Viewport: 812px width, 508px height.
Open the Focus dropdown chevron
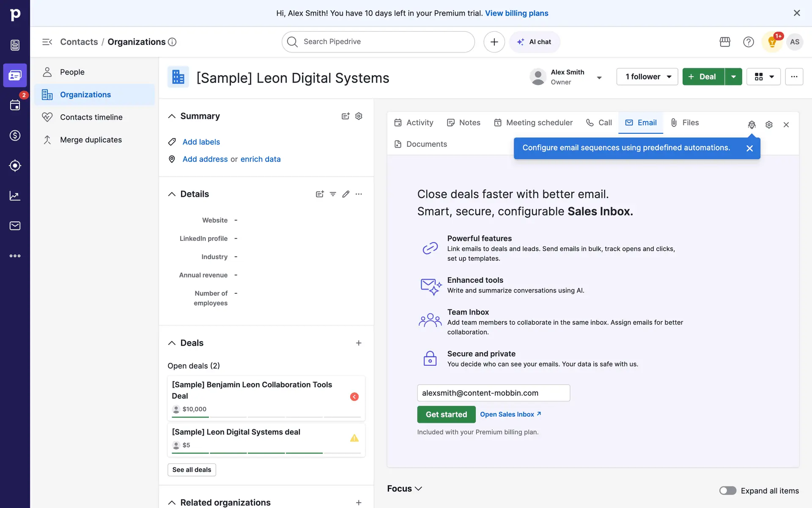[418, 489]
